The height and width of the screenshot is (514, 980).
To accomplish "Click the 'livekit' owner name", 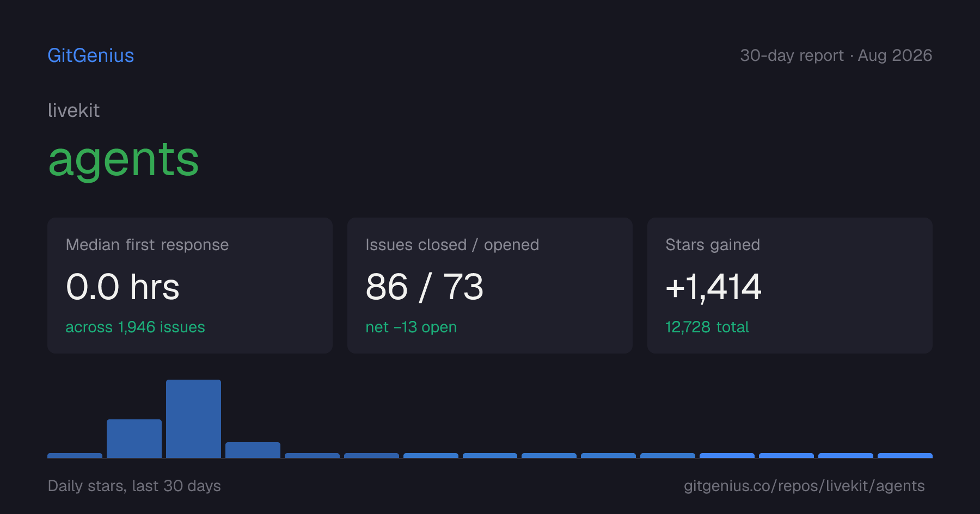I will [73, 110].
